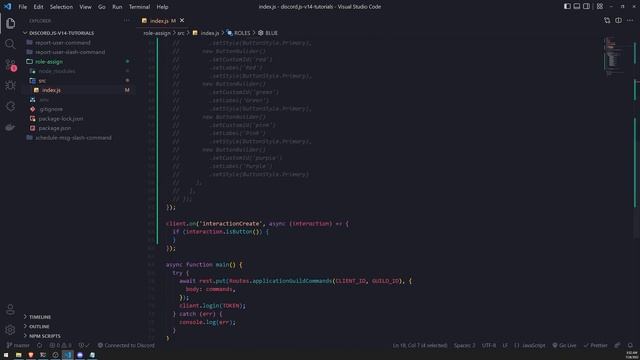Open the Search view in activity bar
Screen dimensions: 640x360
point(10,44)
